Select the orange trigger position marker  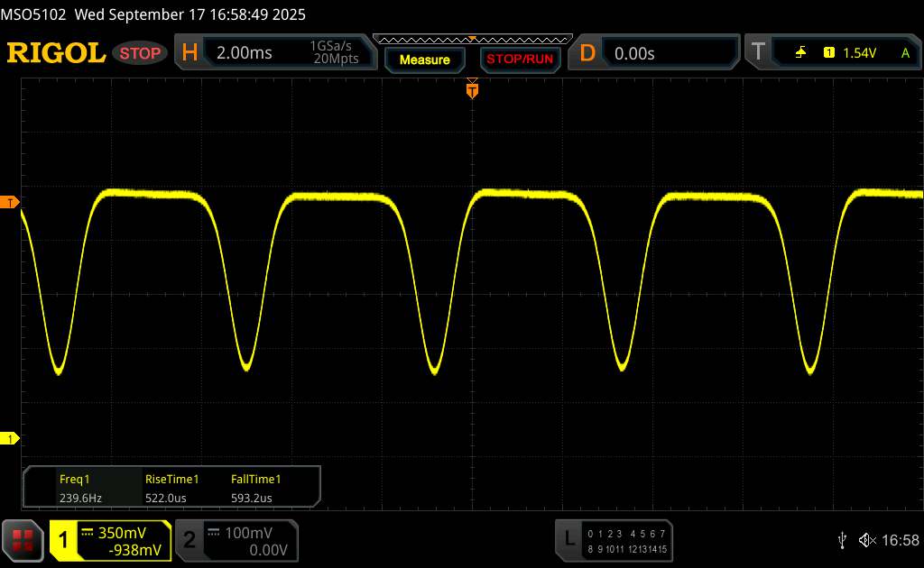click(472, 88)
